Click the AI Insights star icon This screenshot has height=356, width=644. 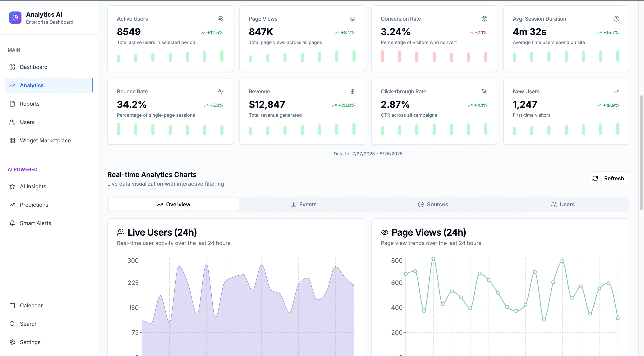(12, 186)
